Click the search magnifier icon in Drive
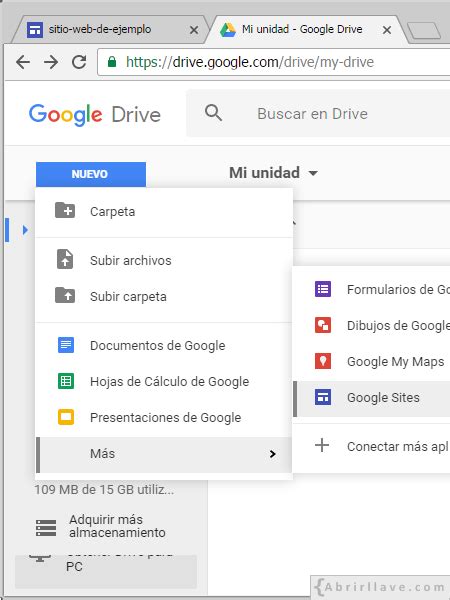 (213, 113)
